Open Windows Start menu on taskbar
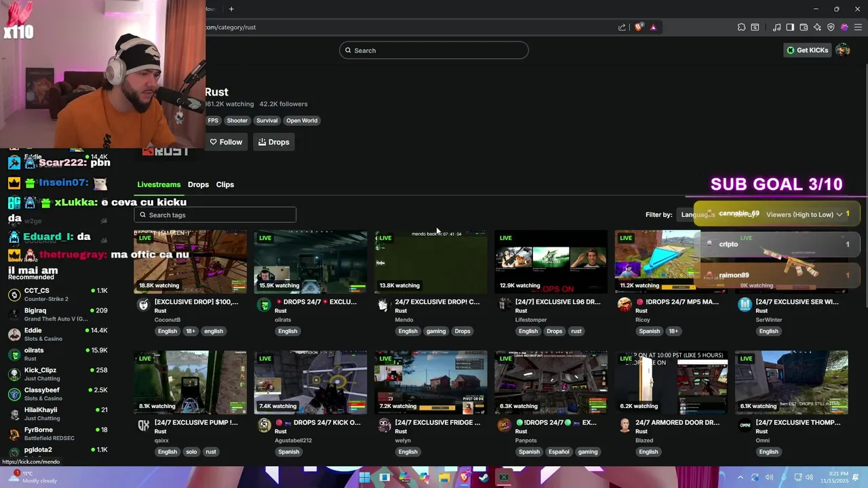 pos(364,477)
